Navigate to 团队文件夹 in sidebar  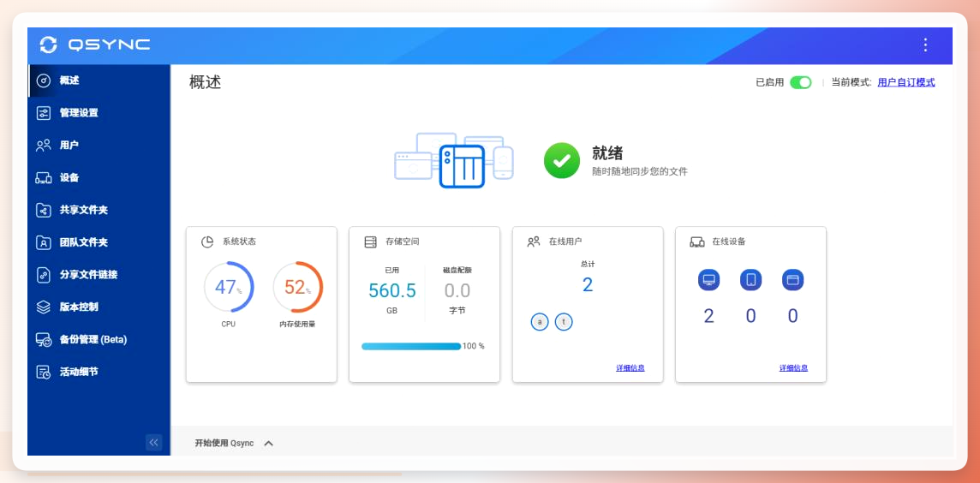pyautogui.click(x=99, y=242)
